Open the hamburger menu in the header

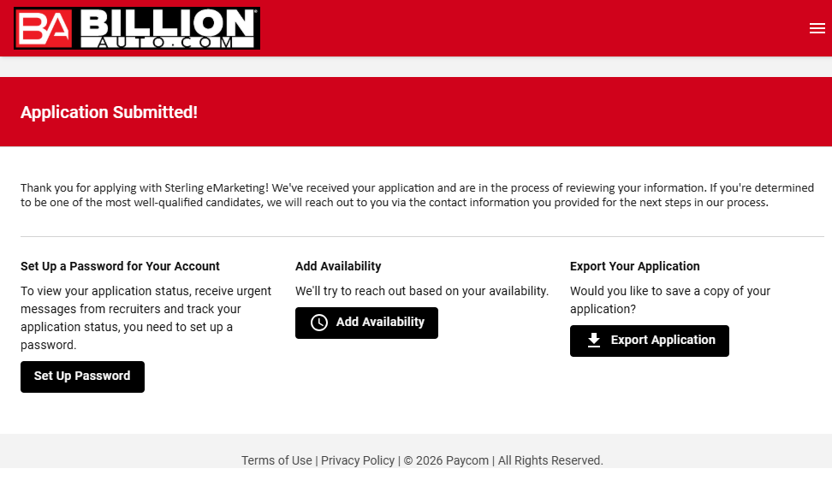817,28
